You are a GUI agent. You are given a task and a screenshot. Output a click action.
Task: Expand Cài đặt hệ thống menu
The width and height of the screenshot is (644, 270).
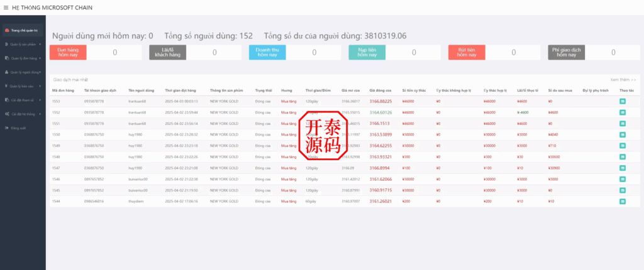(23, 114)
